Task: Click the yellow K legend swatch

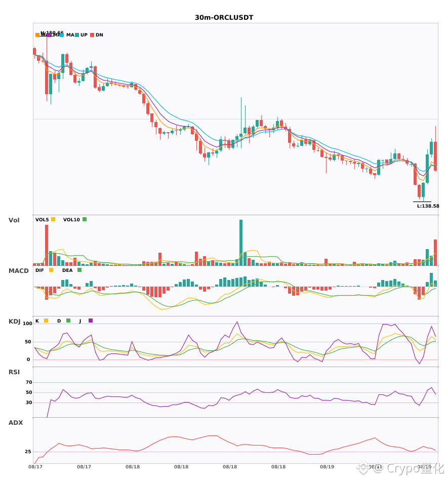Action: tap(46, 320)
